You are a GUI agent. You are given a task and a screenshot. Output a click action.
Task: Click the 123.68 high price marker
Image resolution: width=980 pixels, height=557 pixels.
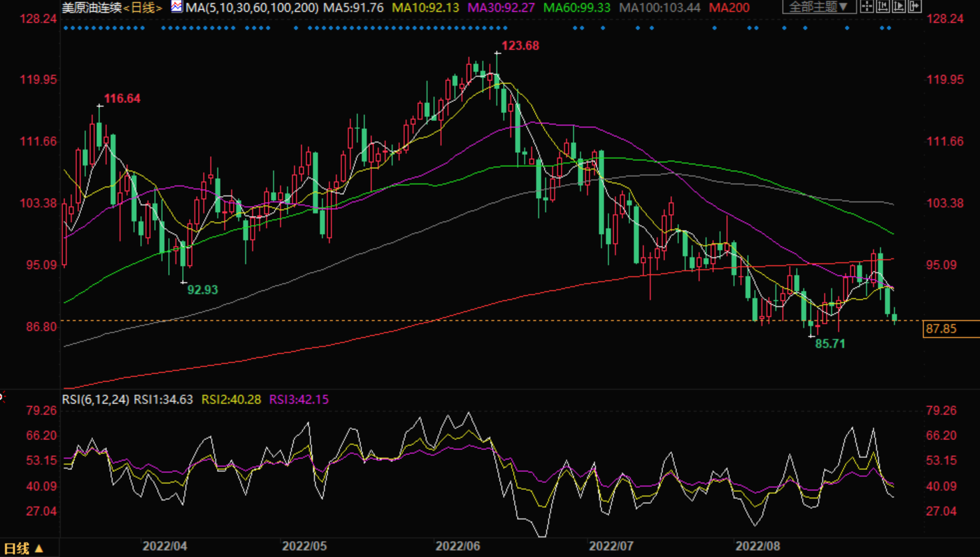[x=520, y=46]
